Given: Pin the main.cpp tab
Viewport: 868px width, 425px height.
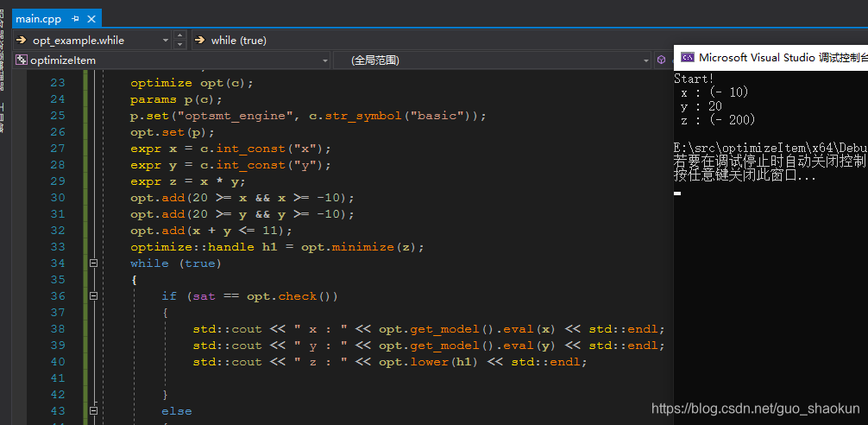Looking at the screenshot, I should pyautogui.click(x=76, y=19).
